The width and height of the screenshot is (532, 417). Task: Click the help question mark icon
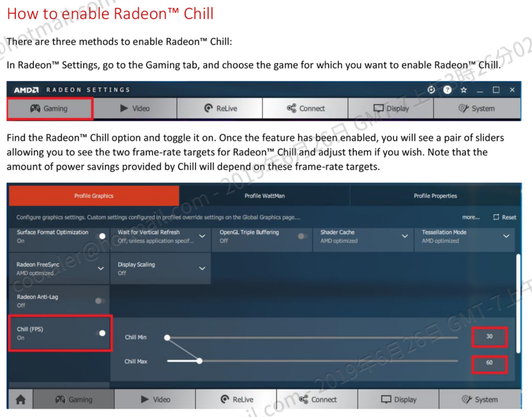447,90
